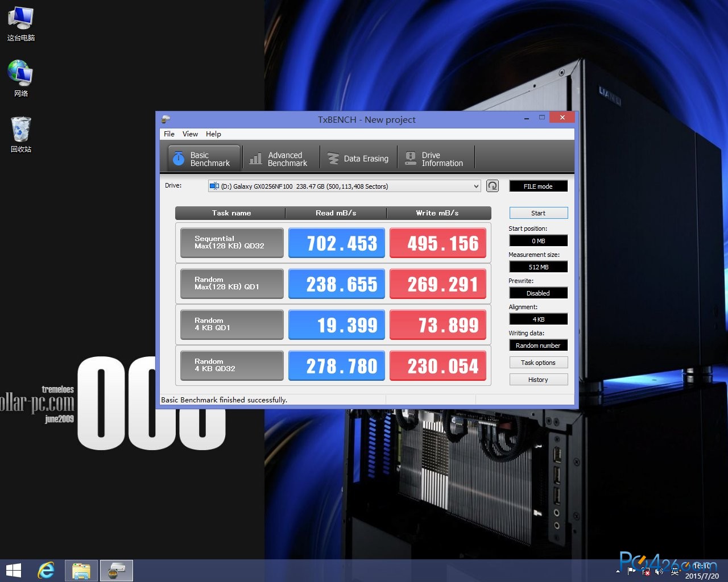Open File Explorer from taskbar
The width and height of the screenshot is (728, 582).
click(x=81, y=571)
